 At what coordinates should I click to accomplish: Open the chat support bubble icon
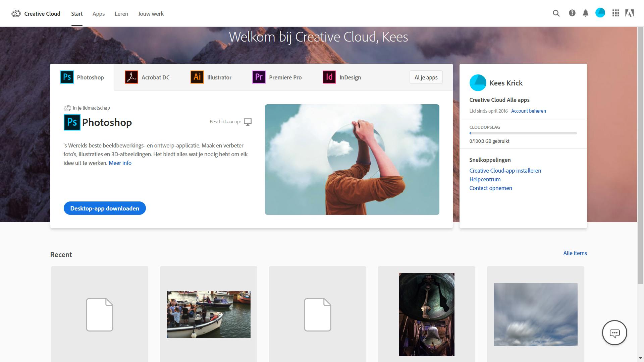pyautogui.click(x=614, y=333)
